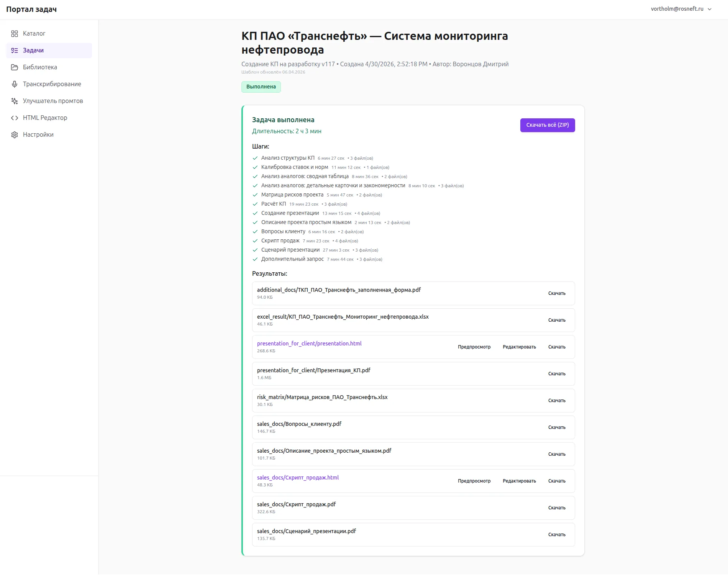Expand the vortholm@rosneft.ru account menu chevron
The image size is (728, 576).
pyautogui.click(x=710, y=9)
